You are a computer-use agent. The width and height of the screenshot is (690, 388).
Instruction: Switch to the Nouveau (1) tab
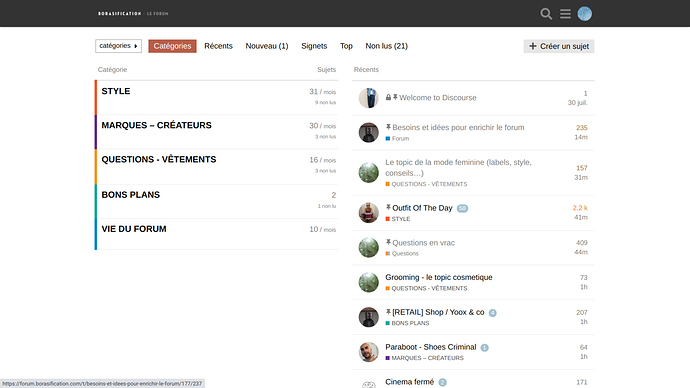267,46
